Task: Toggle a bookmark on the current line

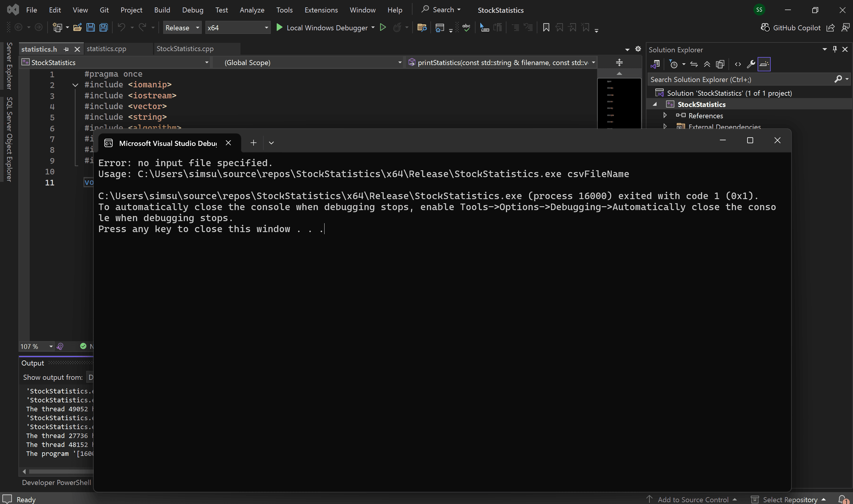Action: 546,28
